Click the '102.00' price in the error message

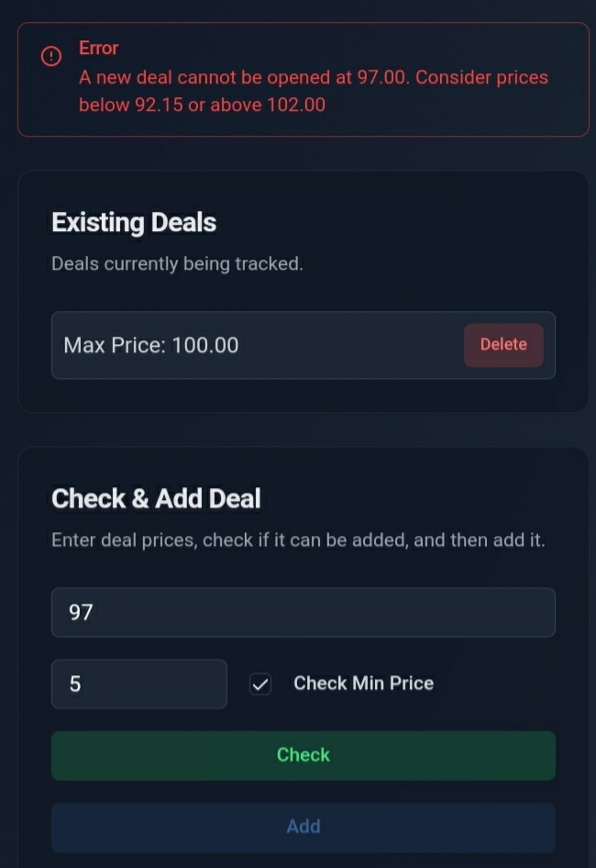296,105
